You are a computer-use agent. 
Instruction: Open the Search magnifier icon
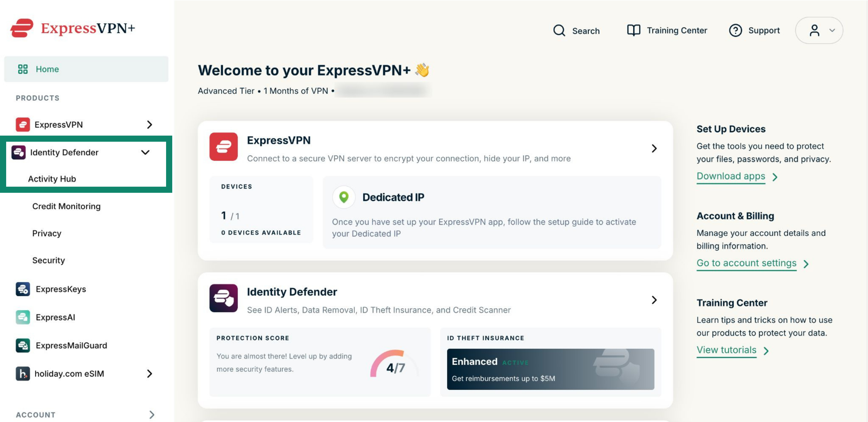point(559,31)
